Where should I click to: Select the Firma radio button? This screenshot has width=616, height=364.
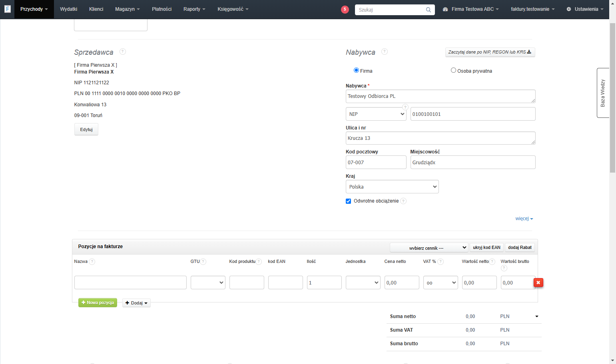(x=356, y=70)
